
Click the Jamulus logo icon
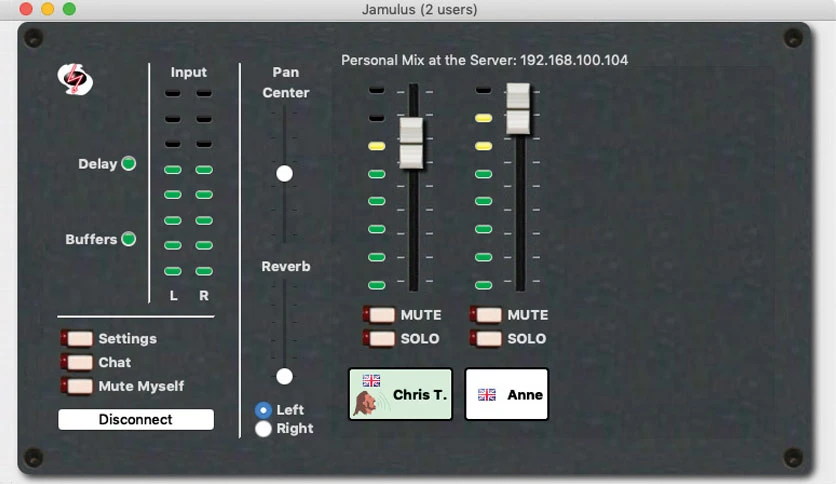[x=75, y=79]
